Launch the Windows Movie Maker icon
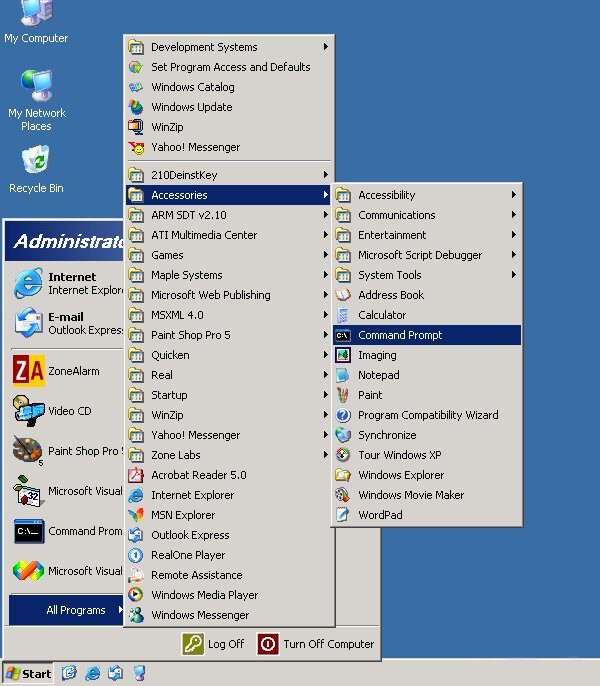Image resolution: width=600 pixels, height=686 pixels. pyautogui.click(x=343, y=495)
